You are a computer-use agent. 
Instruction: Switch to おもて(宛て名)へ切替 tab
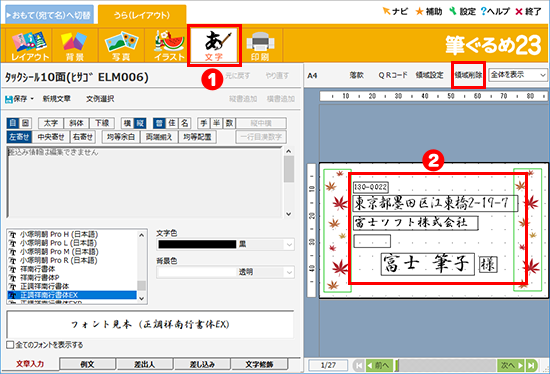coord(49,15)
